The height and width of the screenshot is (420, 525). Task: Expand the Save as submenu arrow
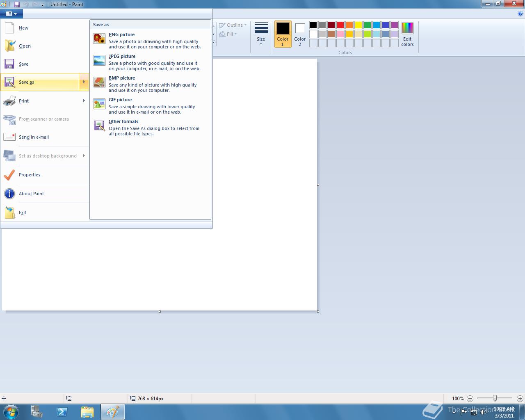pos(84,82)
